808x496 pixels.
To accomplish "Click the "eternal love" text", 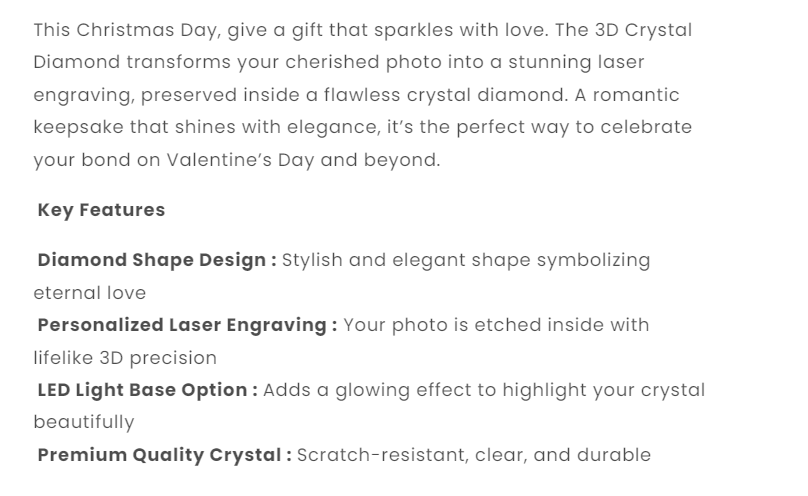I will tap(90, 293).
